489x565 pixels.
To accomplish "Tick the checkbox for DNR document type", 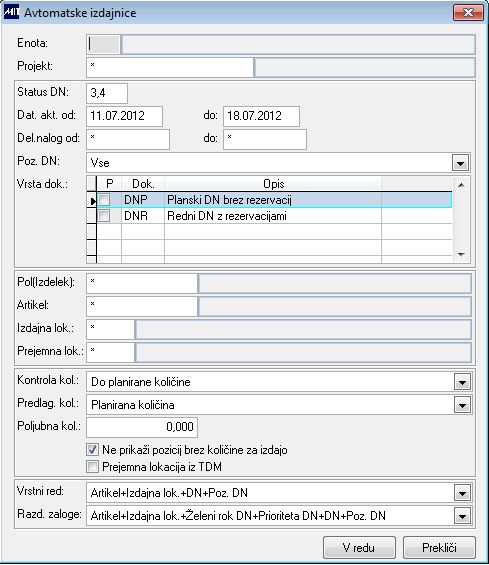I will click(104, 216).
